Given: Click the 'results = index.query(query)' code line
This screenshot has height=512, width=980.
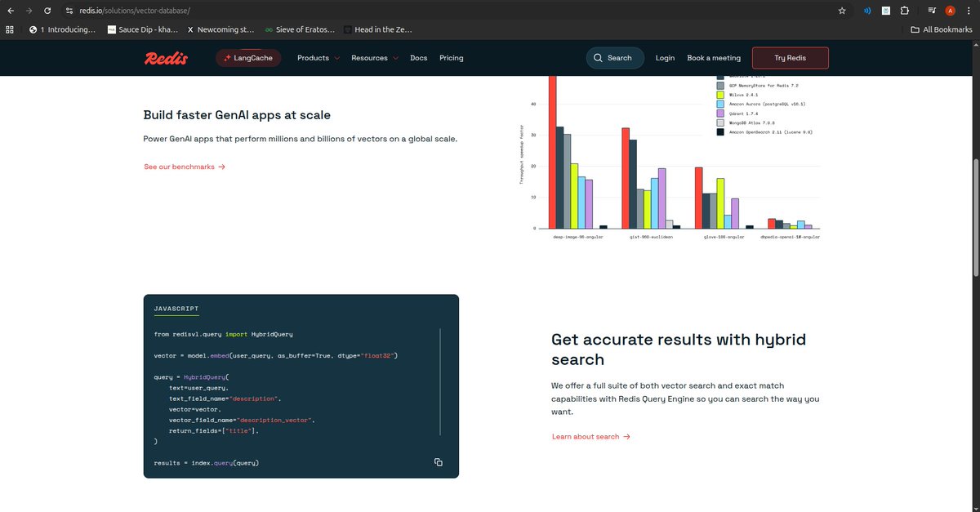Looking at the screenshot, I should pyautogui.click(x=207, y=463).
